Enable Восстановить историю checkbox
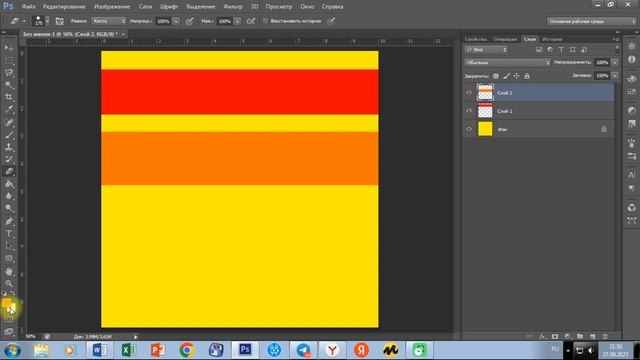The height and width of the screenshot is (360, 640). click(265, 21)
